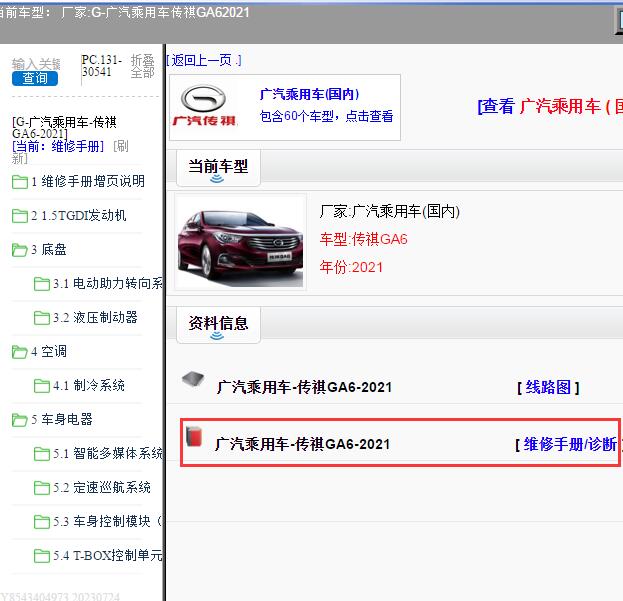Click folder icon of 5.4 T-BOX控制单元
Viewport: 623px width, 601px height.
pos(42,556)
